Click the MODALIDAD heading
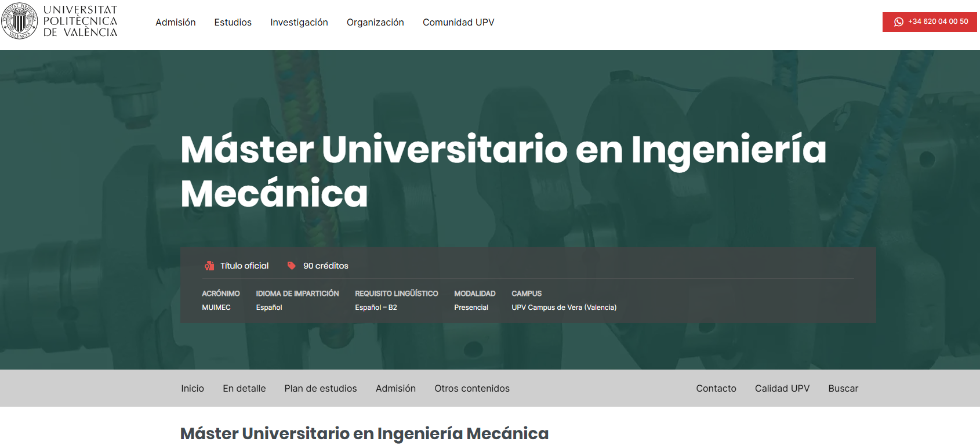The height and width of the screenshot is (445, 980). pos(475,294)
